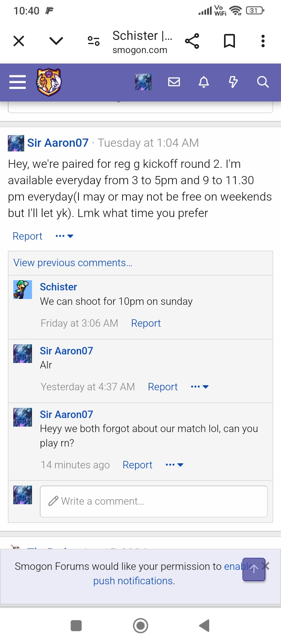This screenshot has width=281, height=644.
Task: Report Schister's 10pm sunday comment
Action: 146,323
